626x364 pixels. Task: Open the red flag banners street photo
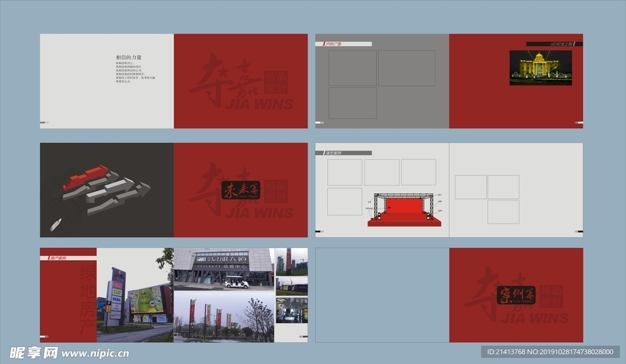(x=223, y=316)
